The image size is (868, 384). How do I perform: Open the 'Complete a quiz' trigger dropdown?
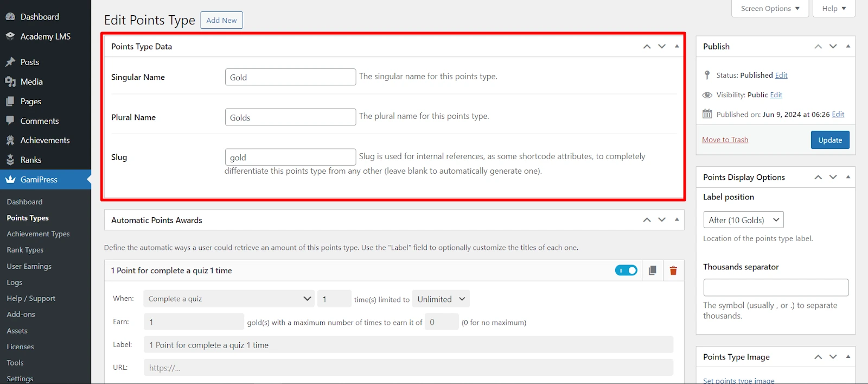[x=229, y=299]
